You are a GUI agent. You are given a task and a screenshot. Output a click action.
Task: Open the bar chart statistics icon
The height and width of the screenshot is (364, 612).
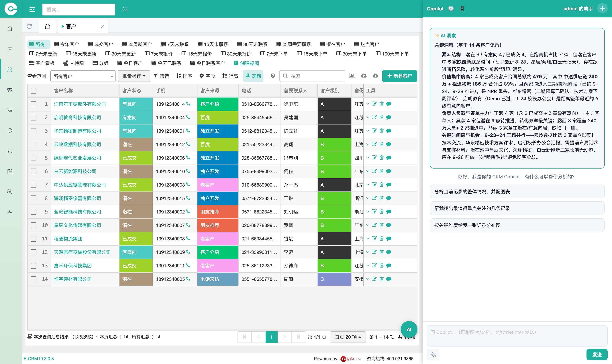point(352,76)
